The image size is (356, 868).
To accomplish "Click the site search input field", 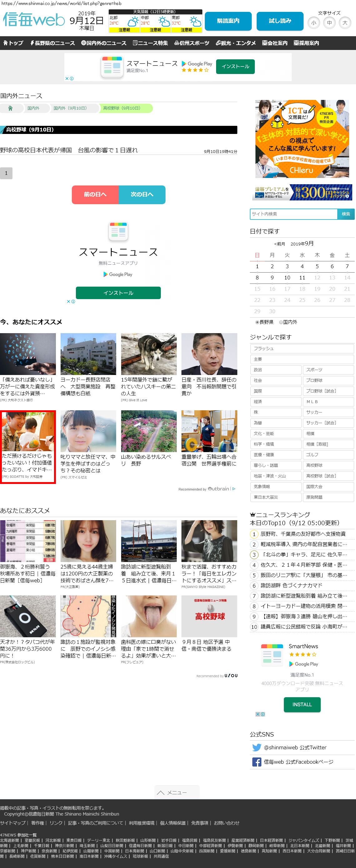I will 293,214.
